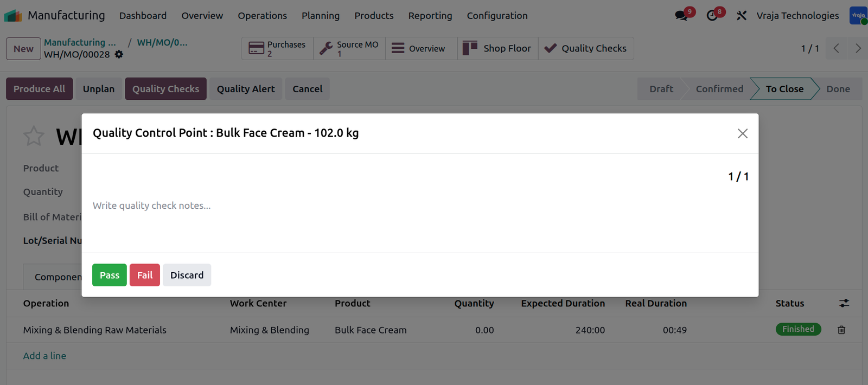Click the Mixing & Blending Raw Materials operation
868x385 pixels.
tap(95, 330)
